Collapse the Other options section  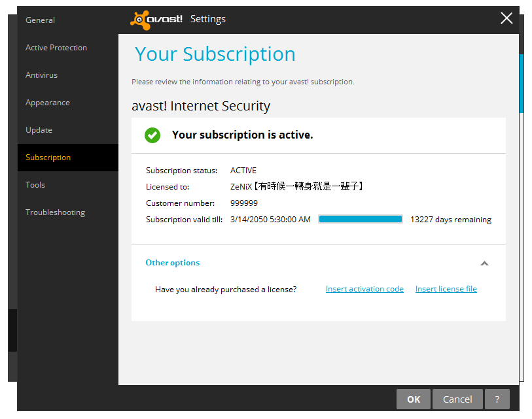click(x=484, y=263)
